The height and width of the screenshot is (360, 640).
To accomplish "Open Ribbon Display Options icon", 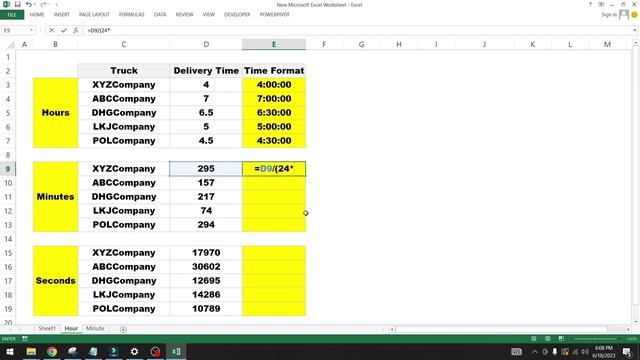I will click(x=601, y=4).
